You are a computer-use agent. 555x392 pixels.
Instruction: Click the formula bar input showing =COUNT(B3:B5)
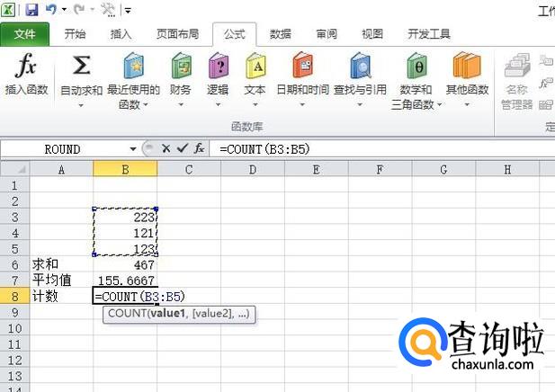(382, 149)
